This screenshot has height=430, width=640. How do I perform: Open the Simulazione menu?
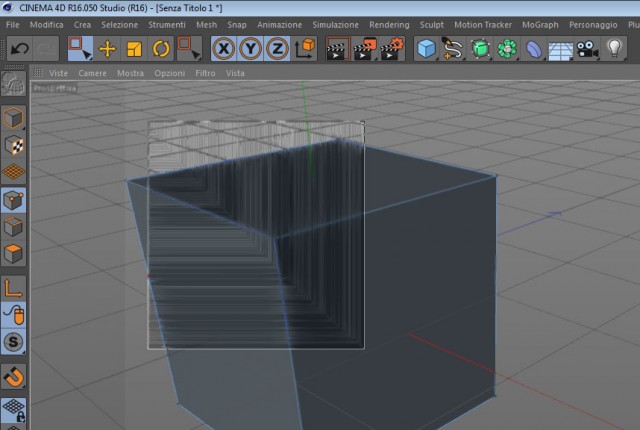336,25
